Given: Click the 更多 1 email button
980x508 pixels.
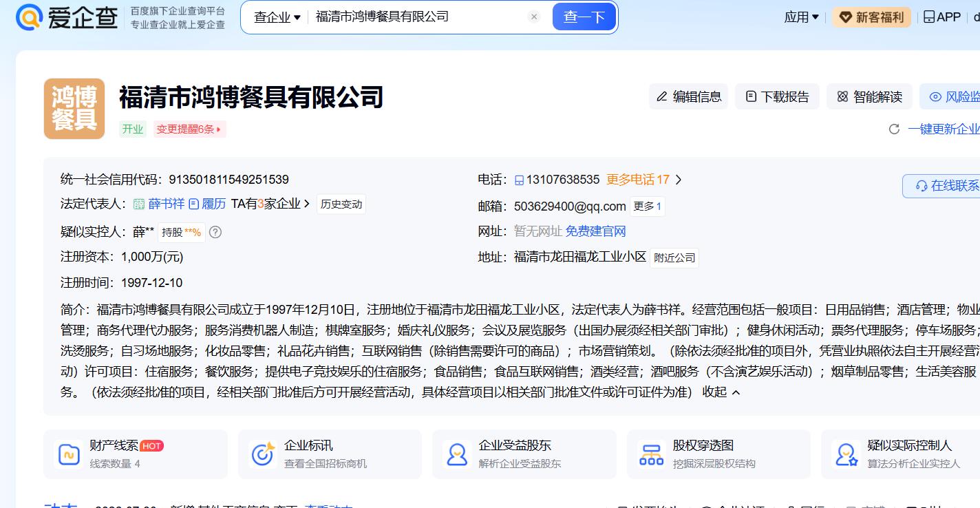Looking at the screenshot, I should (648, 206).
